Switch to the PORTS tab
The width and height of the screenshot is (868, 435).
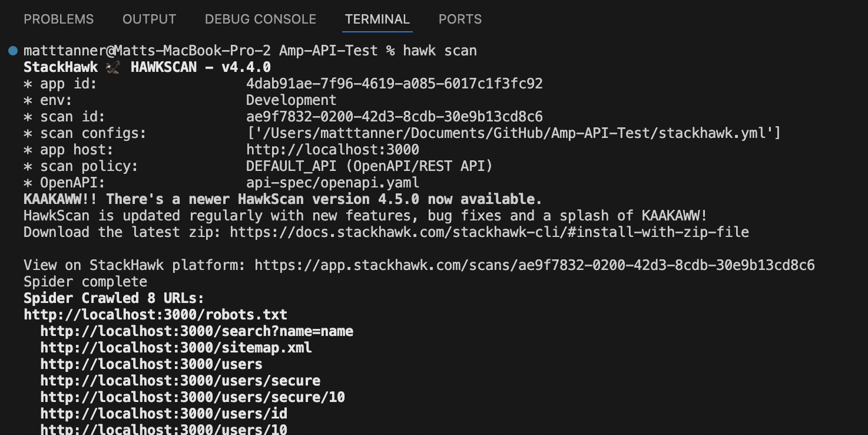coord(460,19)
